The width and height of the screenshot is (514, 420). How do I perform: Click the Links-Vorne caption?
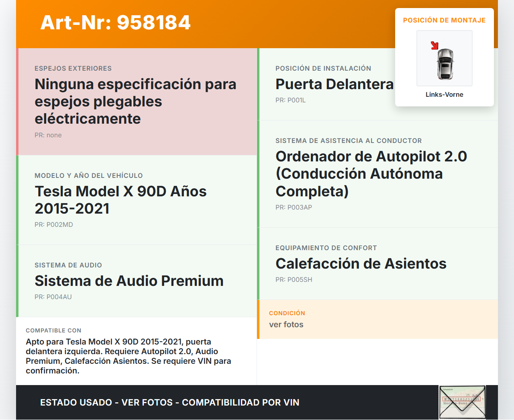445,94
